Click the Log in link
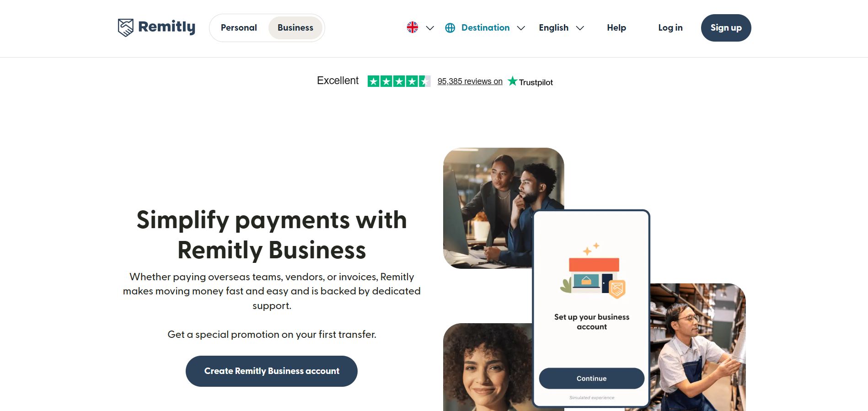The height and width of the screenshot is (411, 868). (670, 28)
